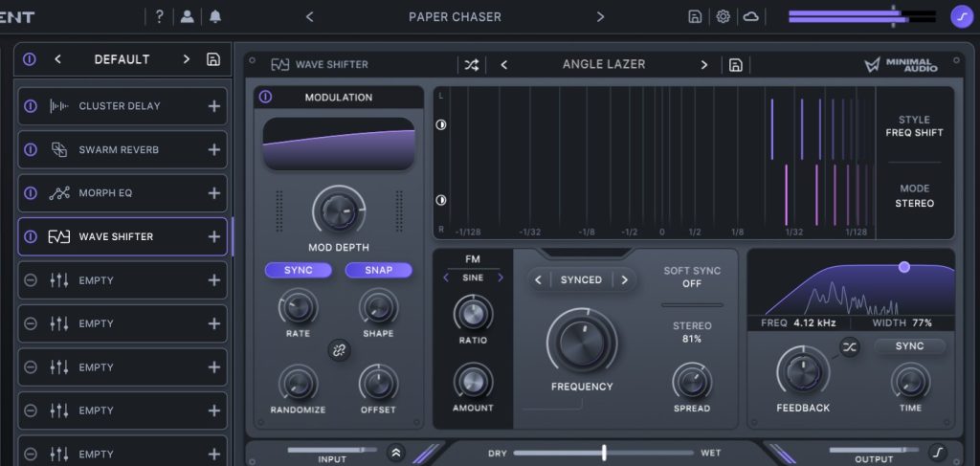Viewport: 980px width, 466px height.
Task: Toggle the modulation SYNC button
Action: [299, 270]
